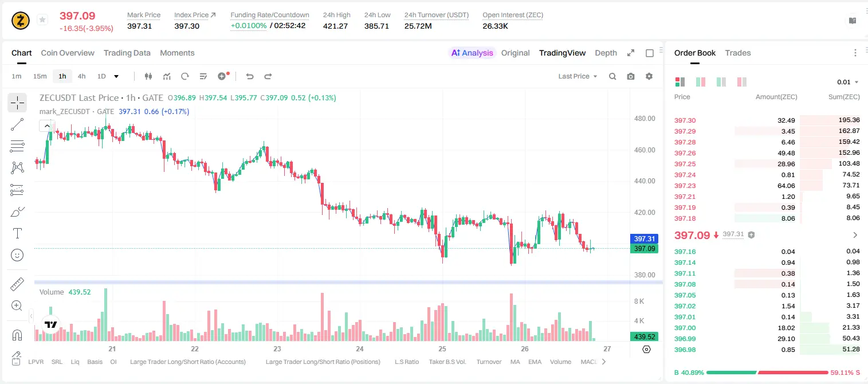Open chart settings gear icon
The width and height of the screenshot is (868, 384).
point(649,76)
